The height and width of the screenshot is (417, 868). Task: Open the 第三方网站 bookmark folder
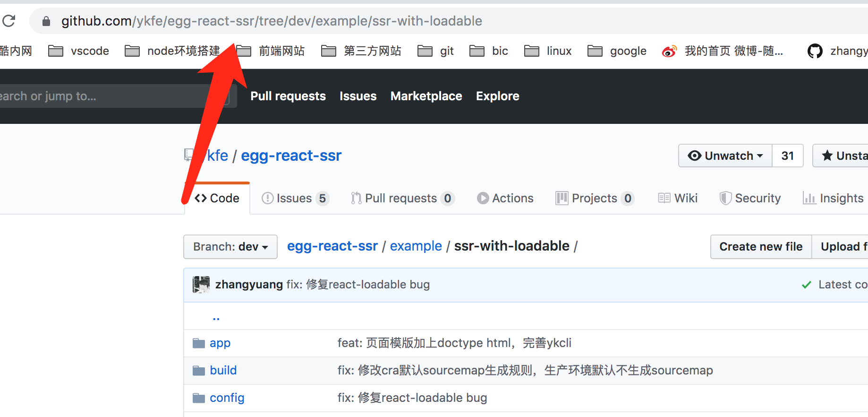[x=361, y=51]
